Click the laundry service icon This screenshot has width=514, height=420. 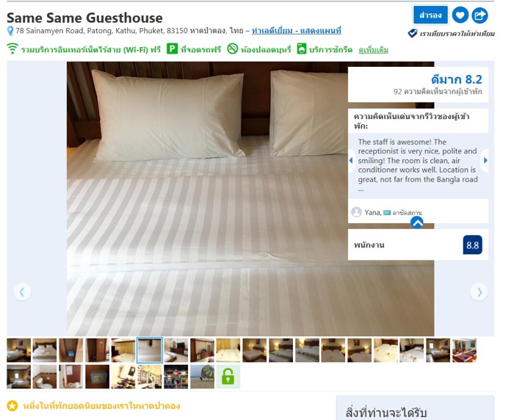point(302,48)
